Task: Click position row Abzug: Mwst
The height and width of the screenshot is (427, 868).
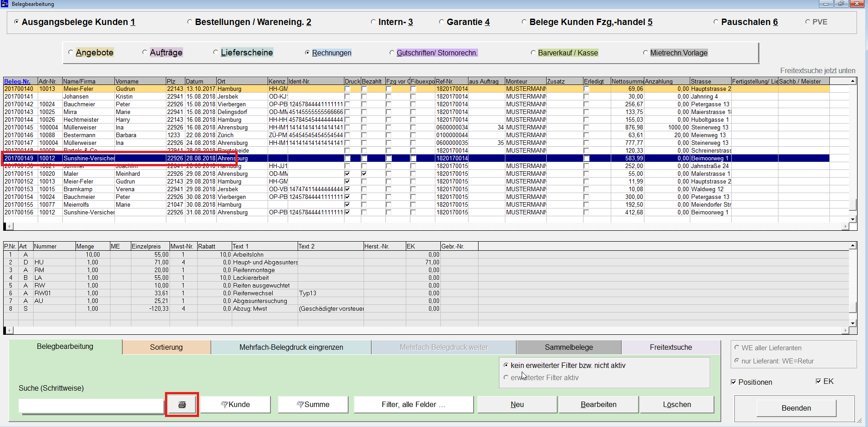Action: [x=241, y=309]
